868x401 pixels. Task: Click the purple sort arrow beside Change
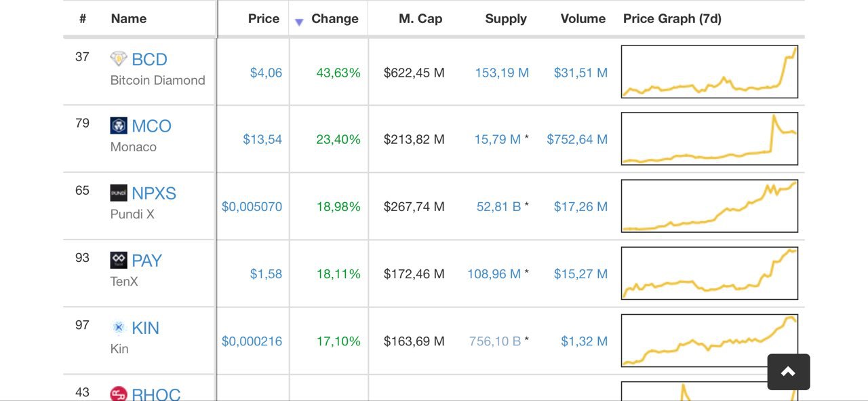coord(299,22)
